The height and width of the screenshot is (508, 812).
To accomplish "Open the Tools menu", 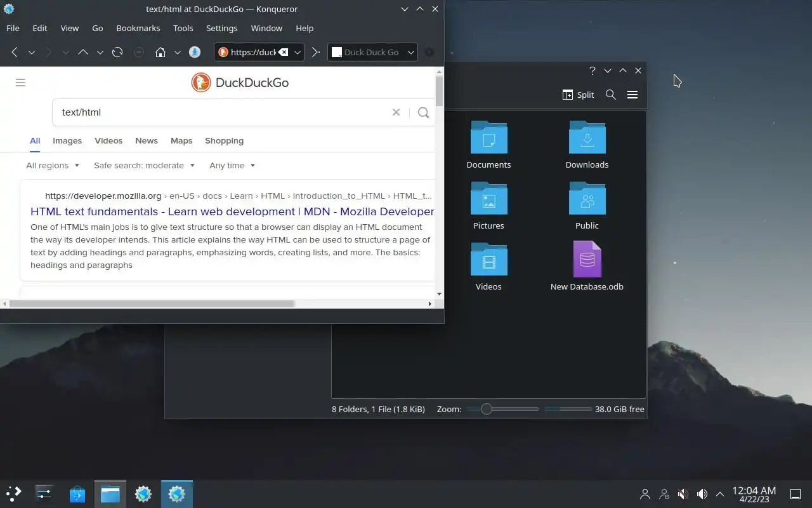I will 183,28.
